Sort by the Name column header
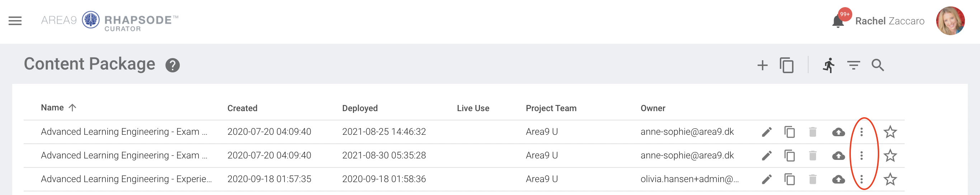Viewport: 980px width, 195px height. pyautogui.click(x=52, y=108)
